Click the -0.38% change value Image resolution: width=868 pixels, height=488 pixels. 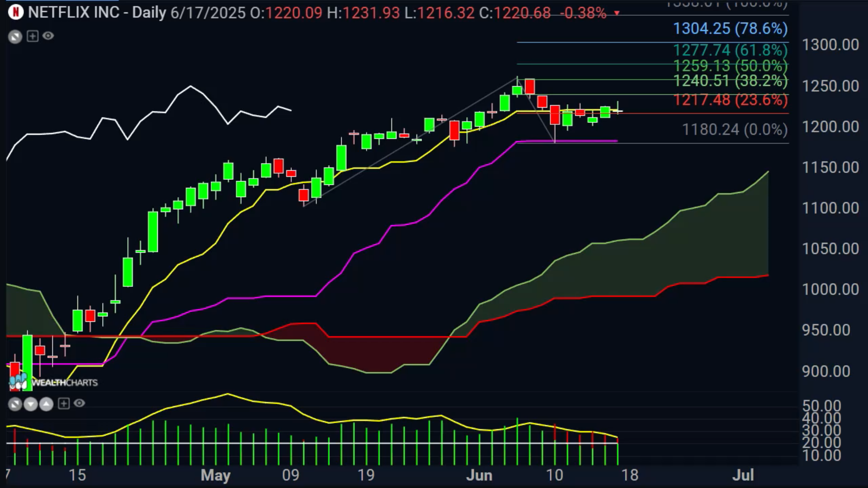click(583, 13)
